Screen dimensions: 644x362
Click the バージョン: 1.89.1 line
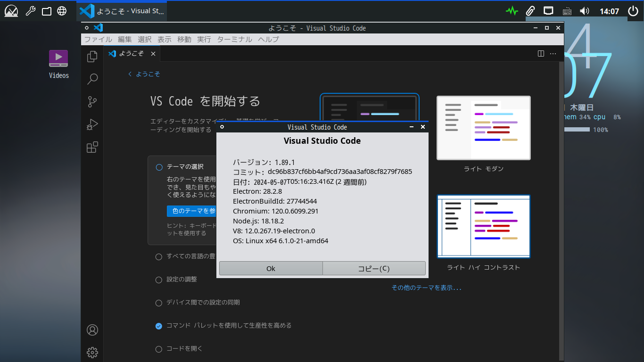264,162
